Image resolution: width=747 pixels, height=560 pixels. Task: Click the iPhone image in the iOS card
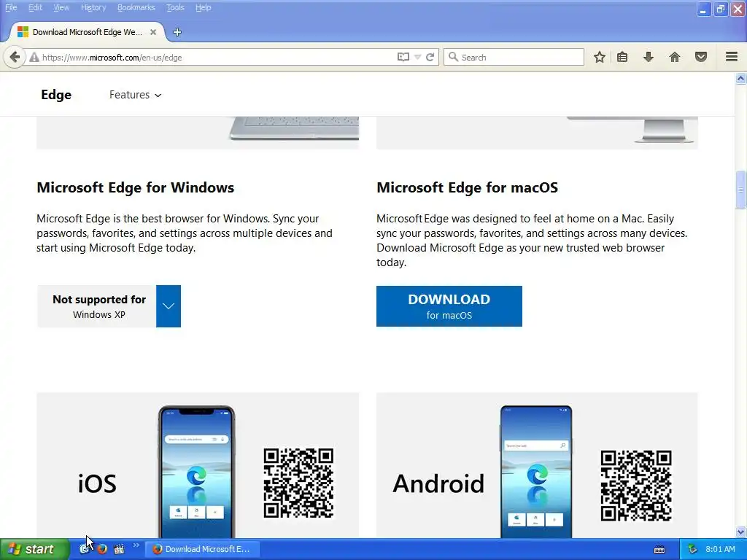click(197, 472)
